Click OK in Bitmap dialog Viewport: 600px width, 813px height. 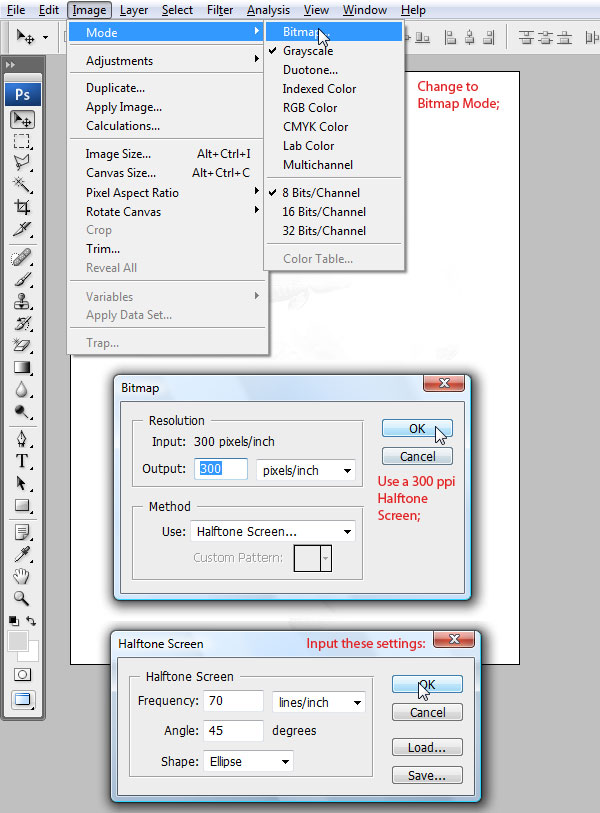click(x=417, y=429)
